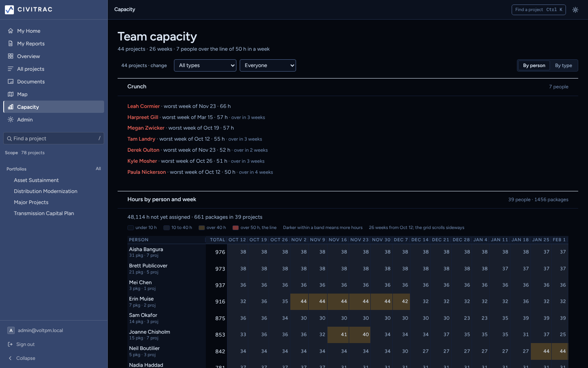The width and height of the screenshot is (588, 368).
Task: Open Tam Landry's crunch entry
Action: pos(141,139)
